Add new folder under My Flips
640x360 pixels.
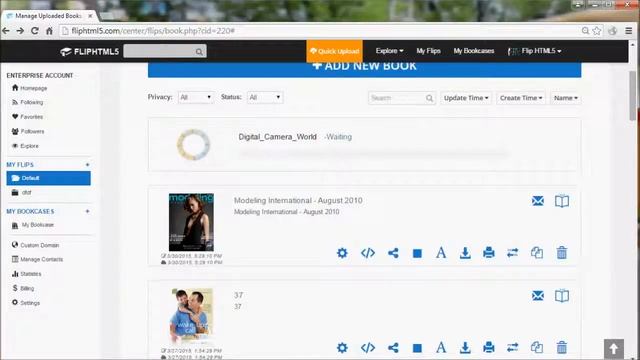[87, 164]
